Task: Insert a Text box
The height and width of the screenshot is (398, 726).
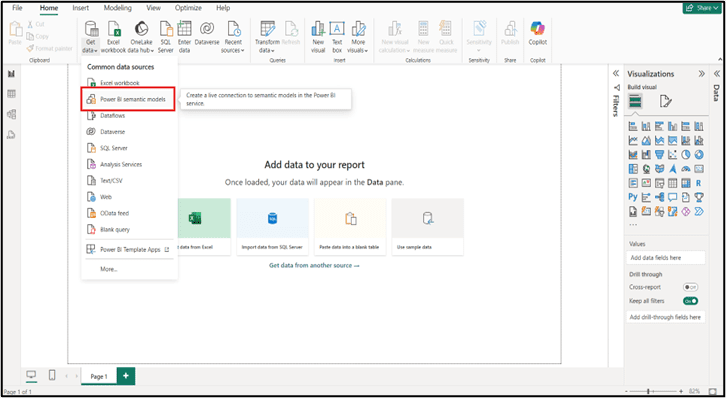Action: coord(337,37)
